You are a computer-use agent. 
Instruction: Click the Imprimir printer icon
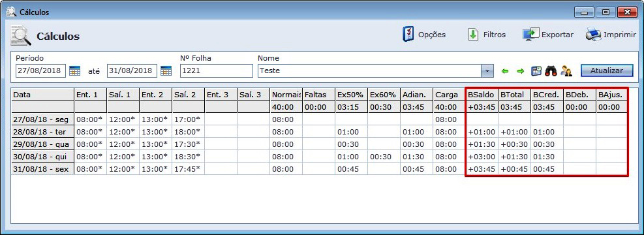[593, 35]
